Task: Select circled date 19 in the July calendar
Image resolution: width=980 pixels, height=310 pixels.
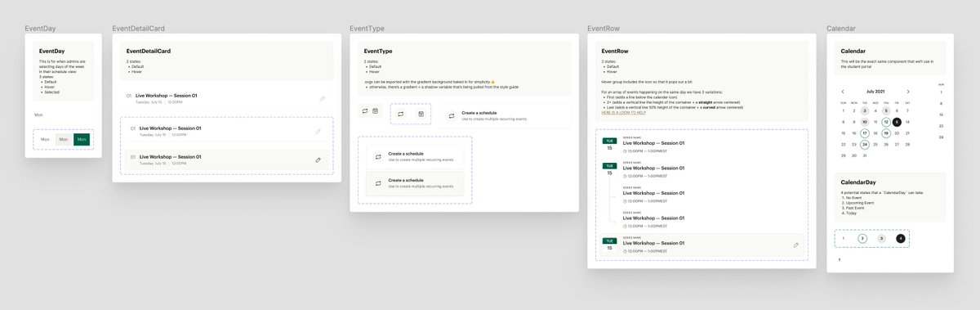Action: coord(886,133)
